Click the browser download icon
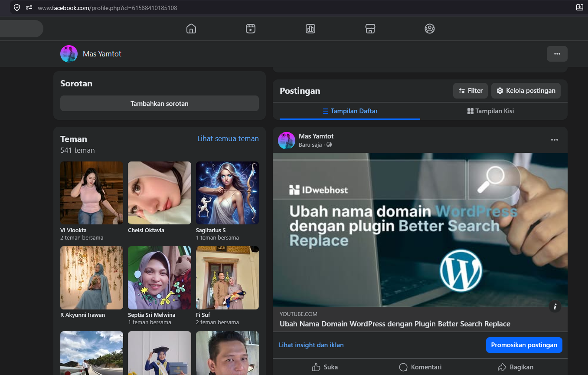 (579, 7)
